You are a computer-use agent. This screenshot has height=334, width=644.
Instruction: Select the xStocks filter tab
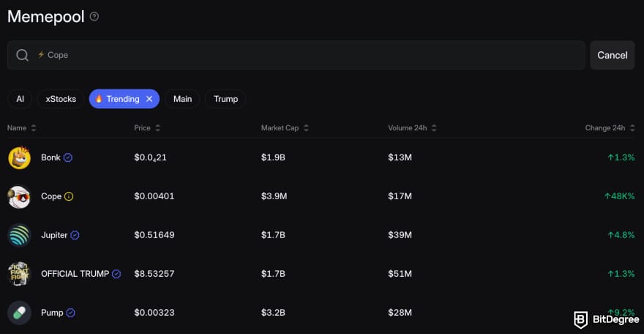click(60, 99)
